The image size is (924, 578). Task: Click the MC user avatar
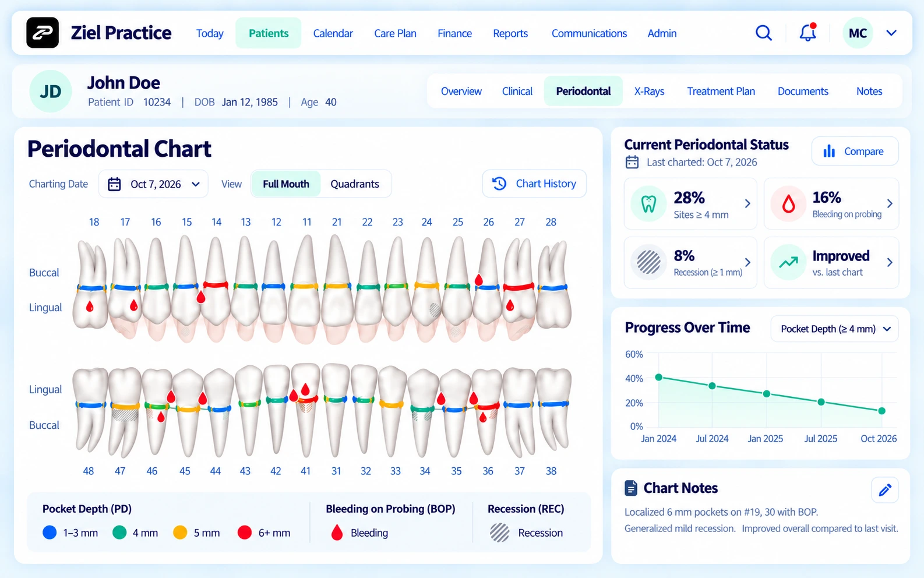coord(858,33)
